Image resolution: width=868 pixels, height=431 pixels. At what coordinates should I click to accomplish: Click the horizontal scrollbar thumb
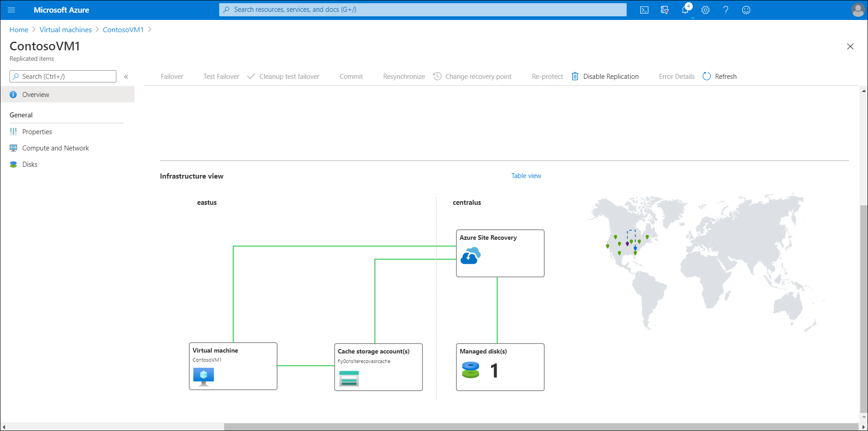(542, 427)
